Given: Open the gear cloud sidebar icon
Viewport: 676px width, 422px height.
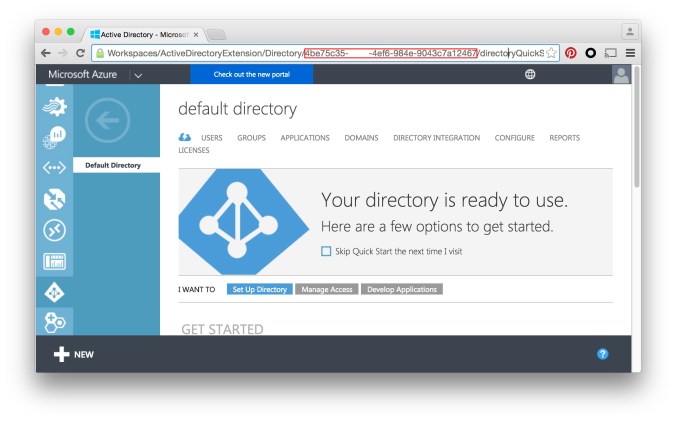Looking at the screenshot, I should point(55,103).
